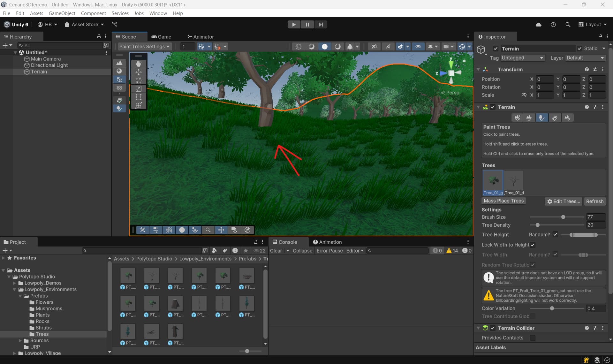The image size is (613, 364).
Task: Open the Tag Untagged dropdown
Action: coord(522,58)
